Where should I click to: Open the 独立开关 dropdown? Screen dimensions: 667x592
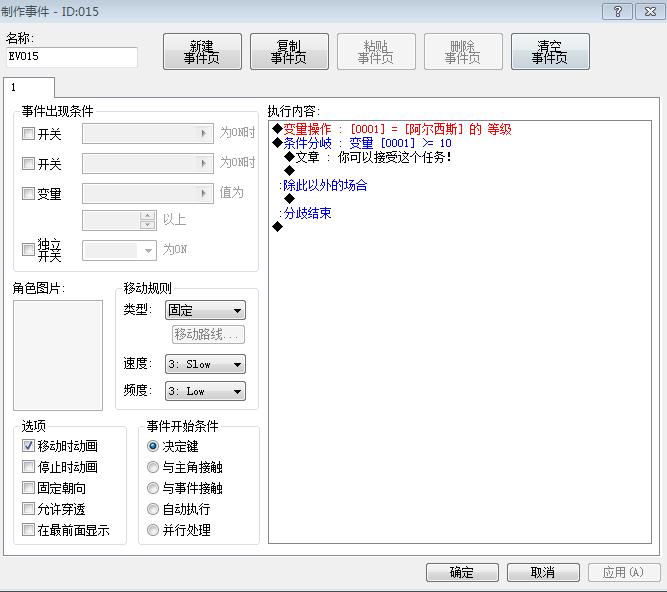tap(119, 250)
